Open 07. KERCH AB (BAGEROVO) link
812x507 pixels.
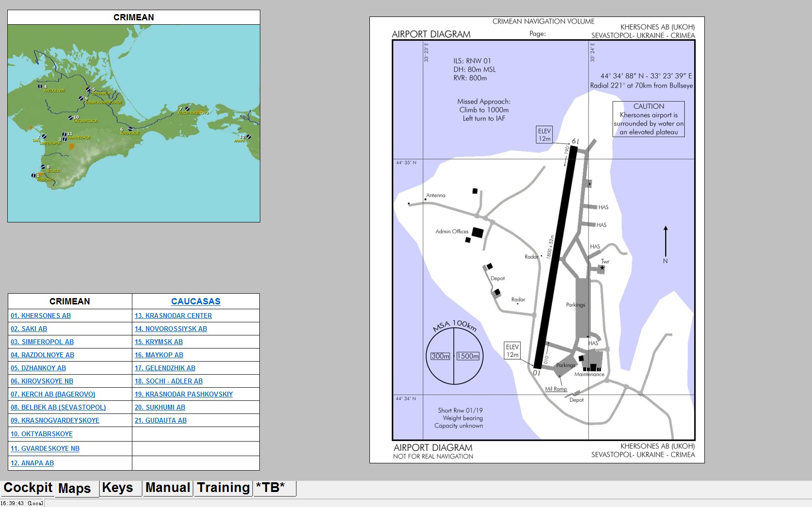(x=53, y=394)
